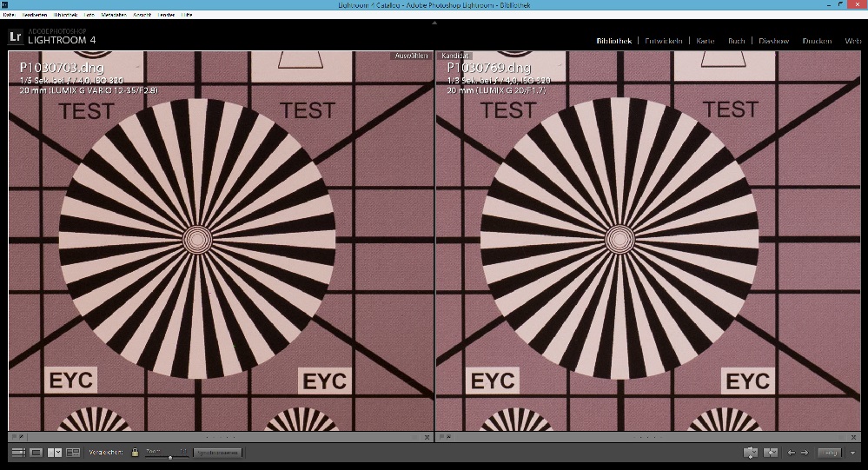Switch to Survey view icon
This screenshot has width=868, height=470.
pos(73,453)
